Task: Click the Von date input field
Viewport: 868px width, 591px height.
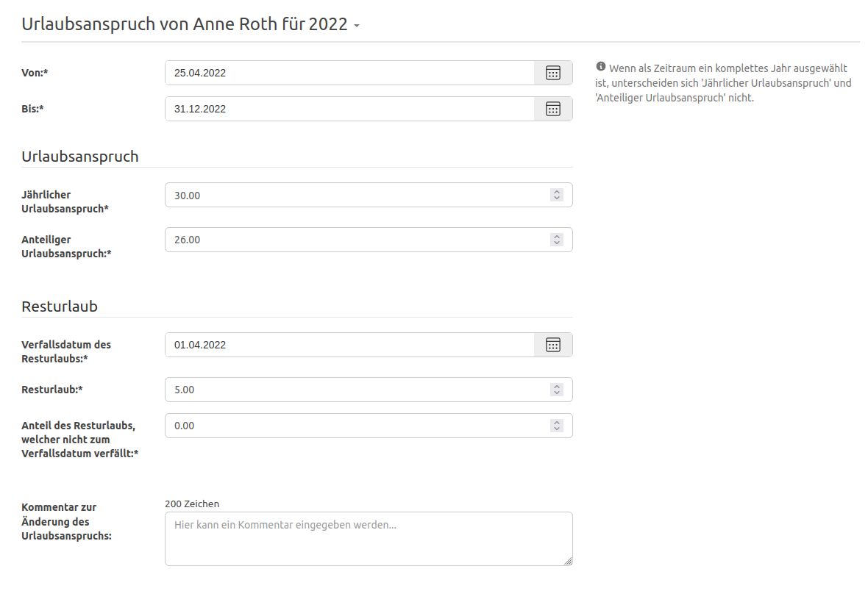Action: pyautogui.click(x=349, y=73)
